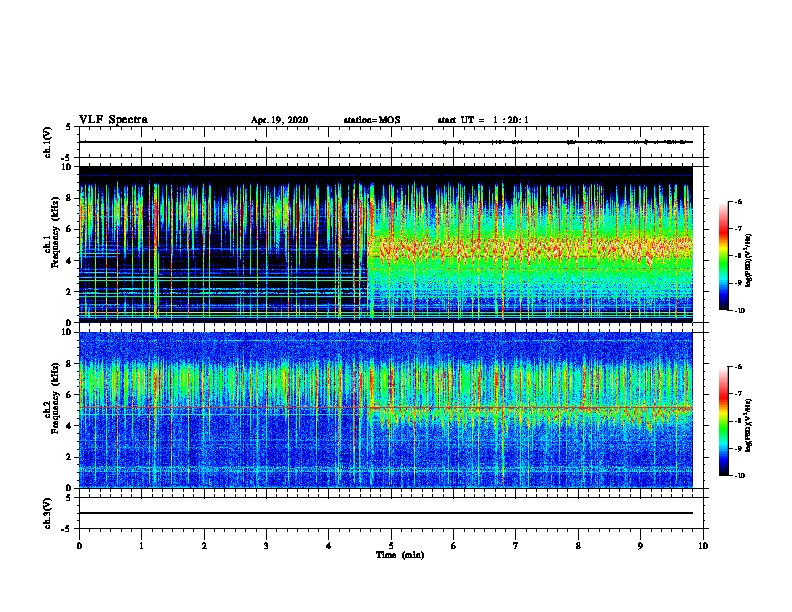Click the 'start UT = 1 : 20: 1' label

[x=483, y=120]
